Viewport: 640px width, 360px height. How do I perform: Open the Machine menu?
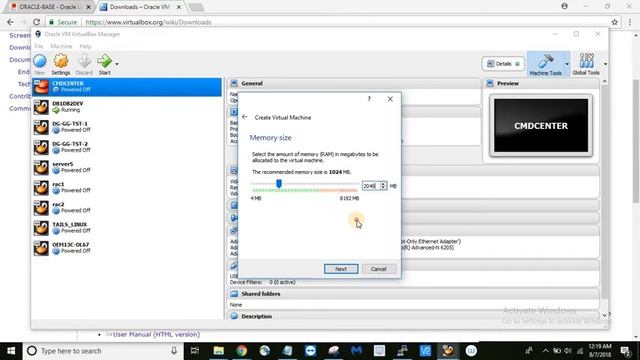61,46
